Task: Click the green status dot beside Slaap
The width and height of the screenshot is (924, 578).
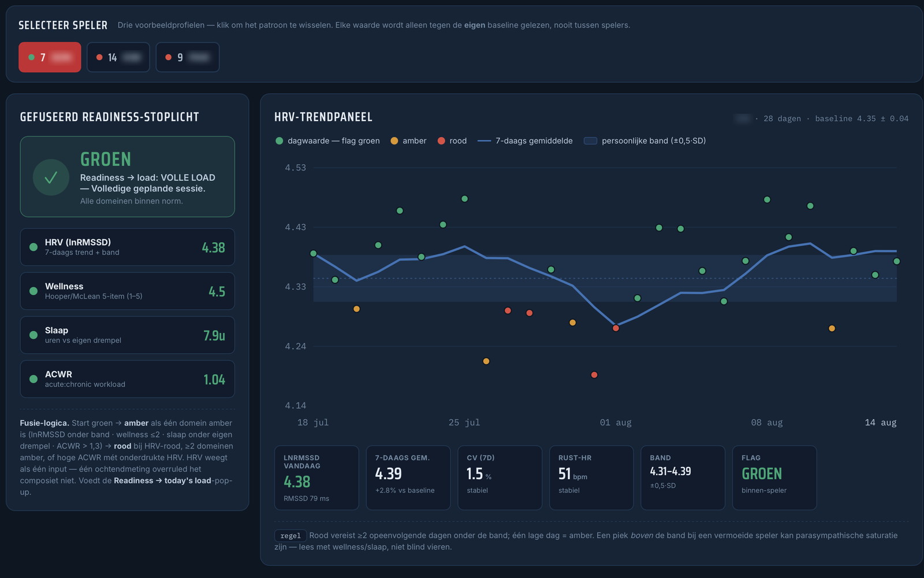Action: click(x=33, y=335)
